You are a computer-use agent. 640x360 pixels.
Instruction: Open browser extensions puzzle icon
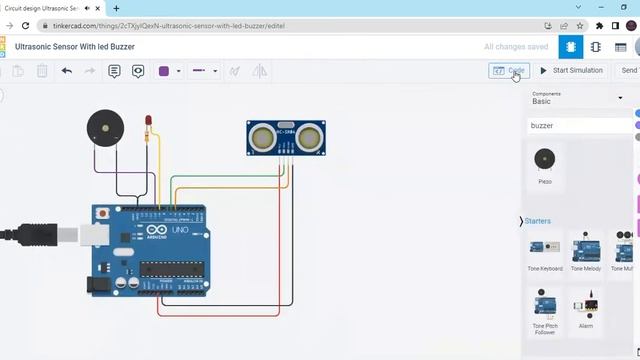pyautogui.click(x=599, y=26)
